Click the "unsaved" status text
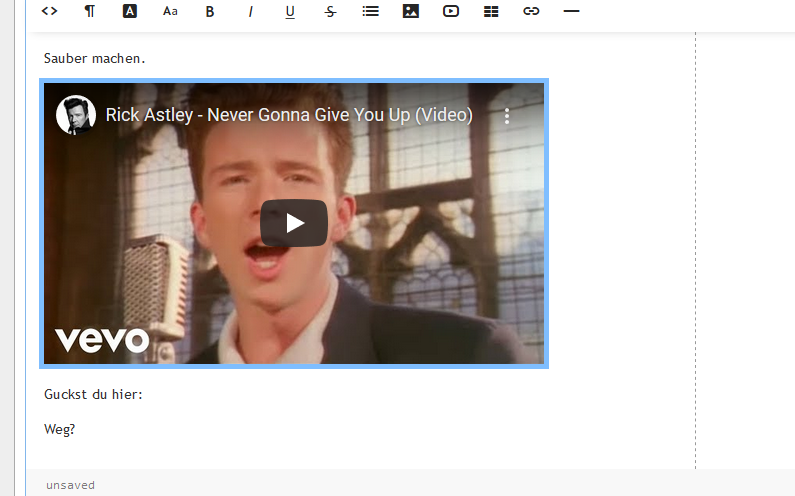The width and height of the screenshot is (795, 496). coord(70,485)
